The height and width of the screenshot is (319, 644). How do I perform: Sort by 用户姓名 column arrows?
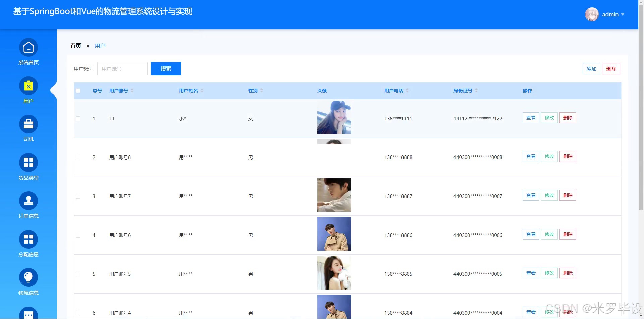202,91
